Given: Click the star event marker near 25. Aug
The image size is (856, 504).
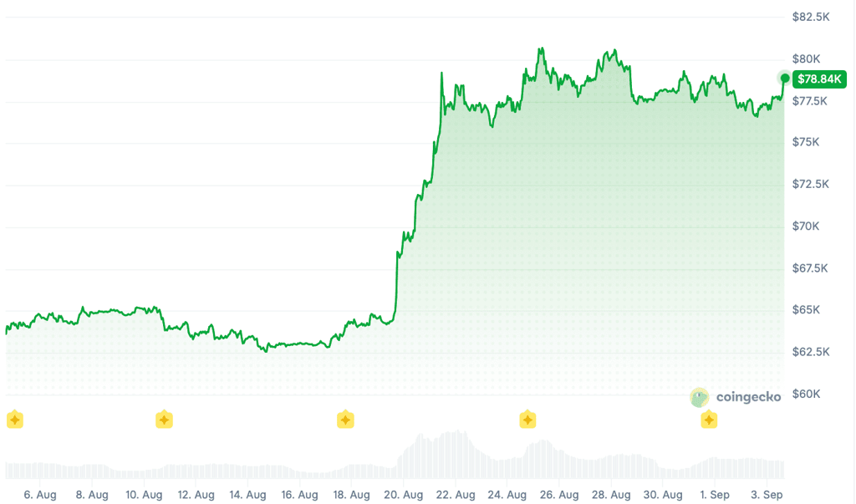Looking at the screenshot, I should point(527,420).
